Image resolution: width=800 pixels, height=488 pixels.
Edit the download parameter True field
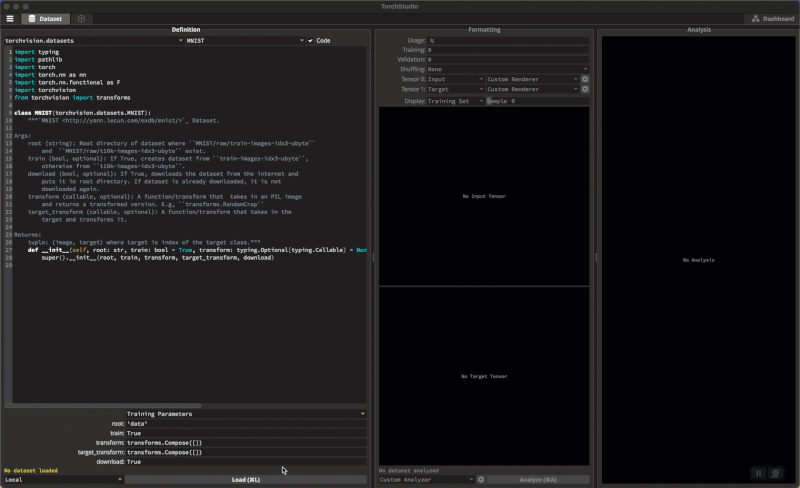(x=246, y=462)
